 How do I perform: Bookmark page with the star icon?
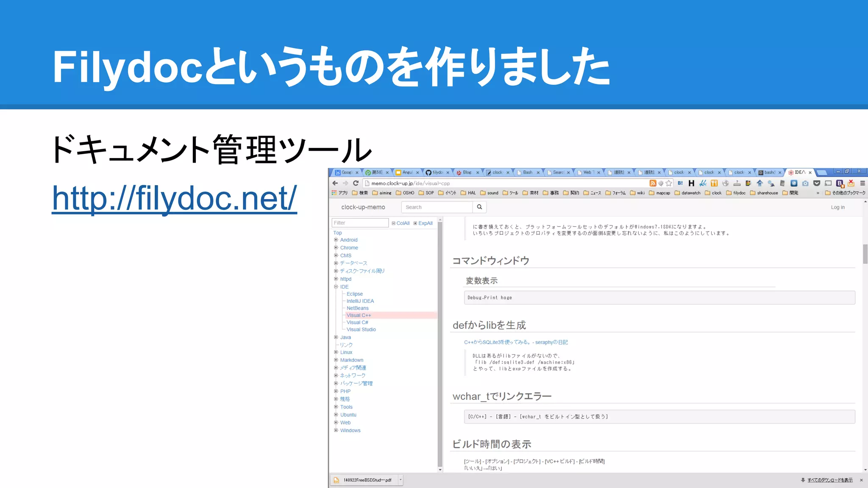tap(669, 183)
